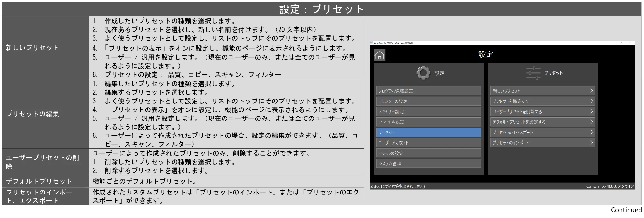
Task: Minimize the SmartWorks MFP6 window
Action: (612, 43)
